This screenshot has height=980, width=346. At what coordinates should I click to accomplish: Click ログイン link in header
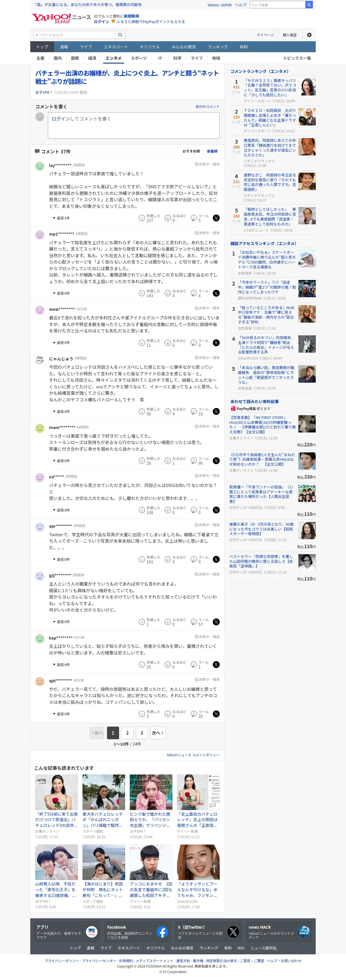pos(101,22)
